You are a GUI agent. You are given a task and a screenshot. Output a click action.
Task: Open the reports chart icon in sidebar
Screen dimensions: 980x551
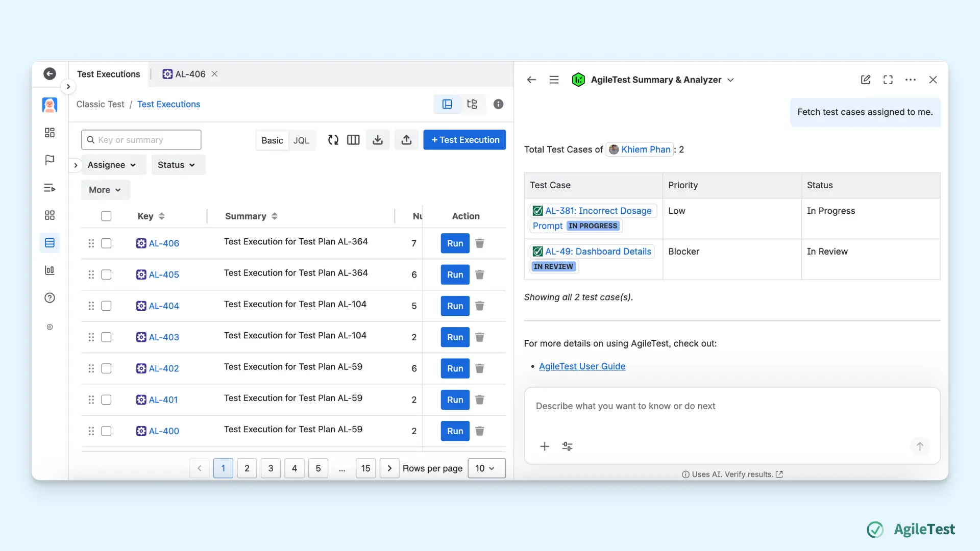(50, 270)
